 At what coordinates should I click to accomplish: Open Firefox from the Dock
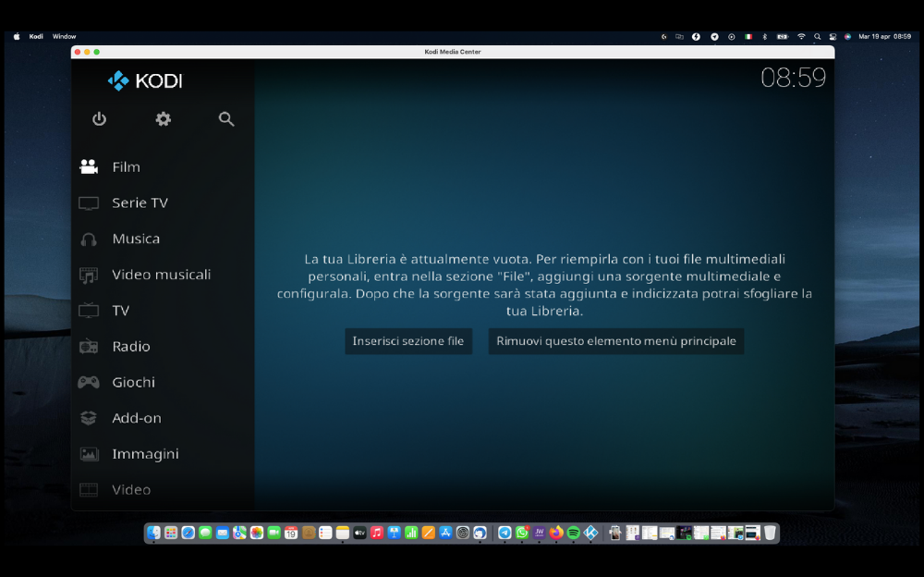point(556,533)
